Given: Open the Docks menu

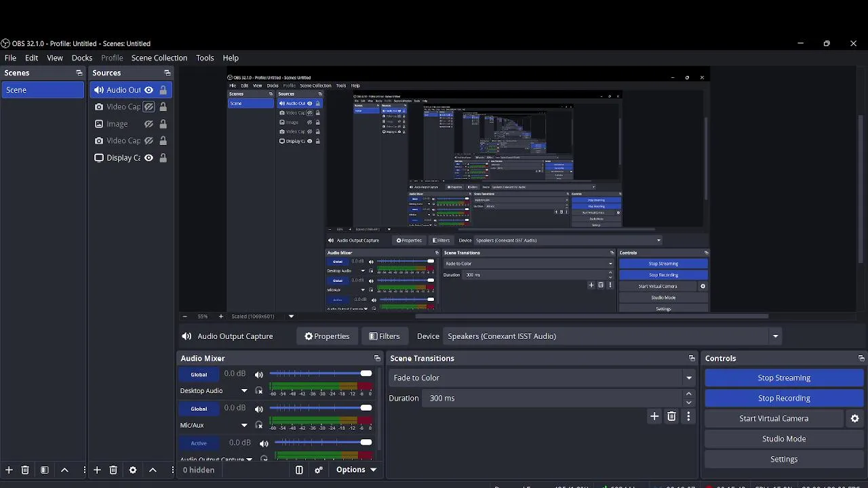Looking at the screenshot, I should 82,58.
